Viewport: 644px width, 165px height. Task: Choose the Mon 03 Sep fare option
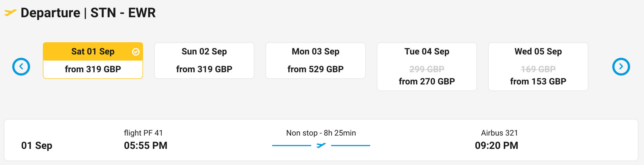pyautogui.click(x=315, y=60)
